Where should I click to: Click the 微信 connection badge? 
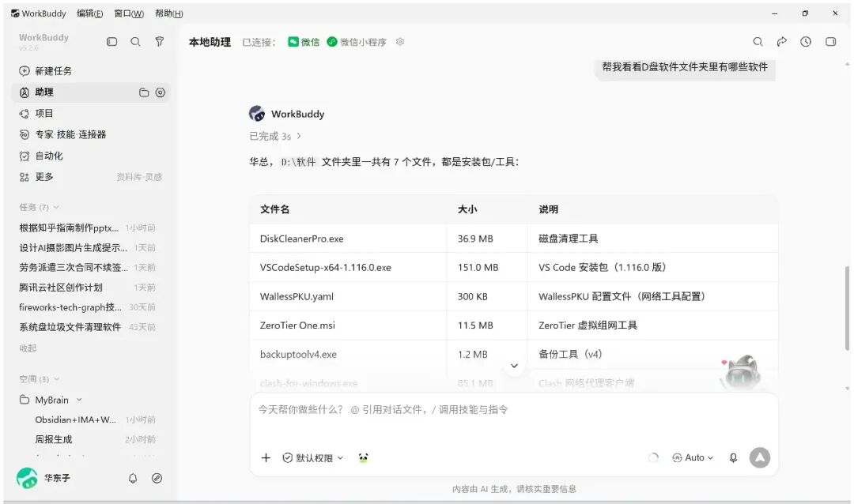tap(304, 42)
